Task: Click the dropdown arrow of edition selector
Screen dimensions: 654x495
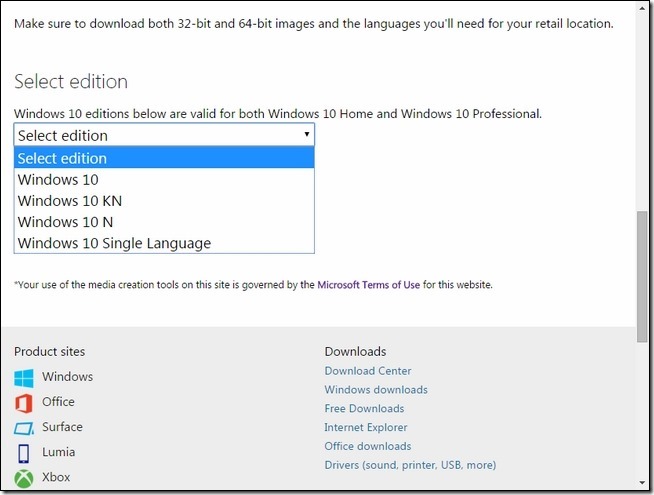Action: pyautogui.click(x=307, y=134)
